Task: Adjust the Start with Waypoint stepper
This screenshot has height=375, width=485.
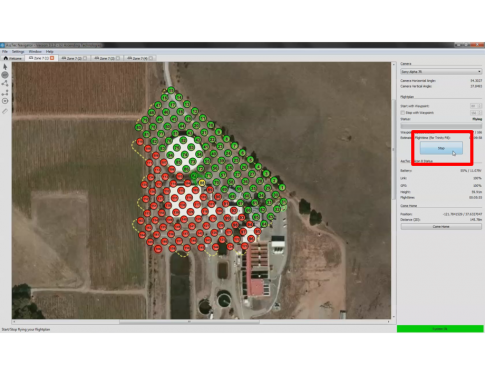Action: point(476,106)
